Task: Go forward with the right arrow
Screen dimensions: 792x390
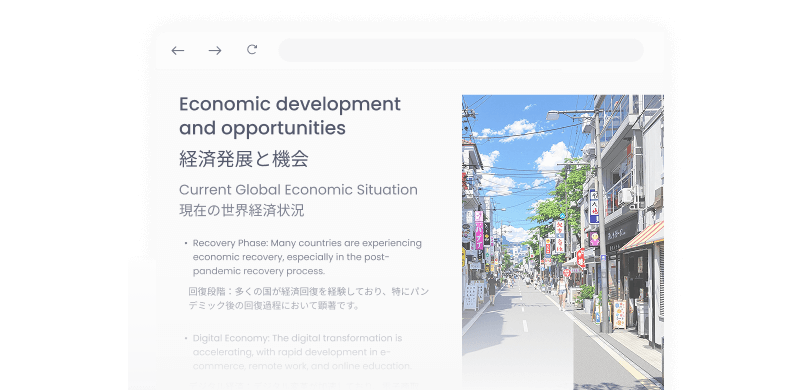Action: pos(215,51)
